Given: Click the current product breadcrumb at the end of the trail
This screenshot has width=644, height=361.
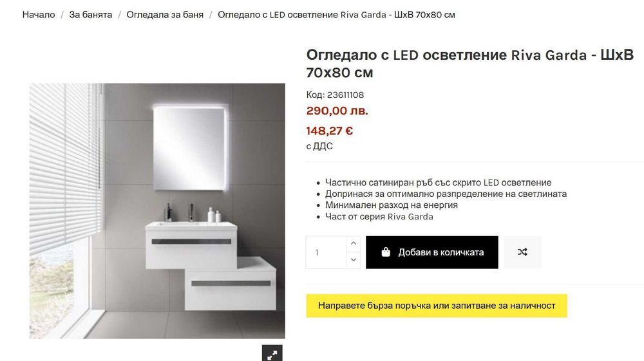Looking at the screenshot, I should click(336, 14).
